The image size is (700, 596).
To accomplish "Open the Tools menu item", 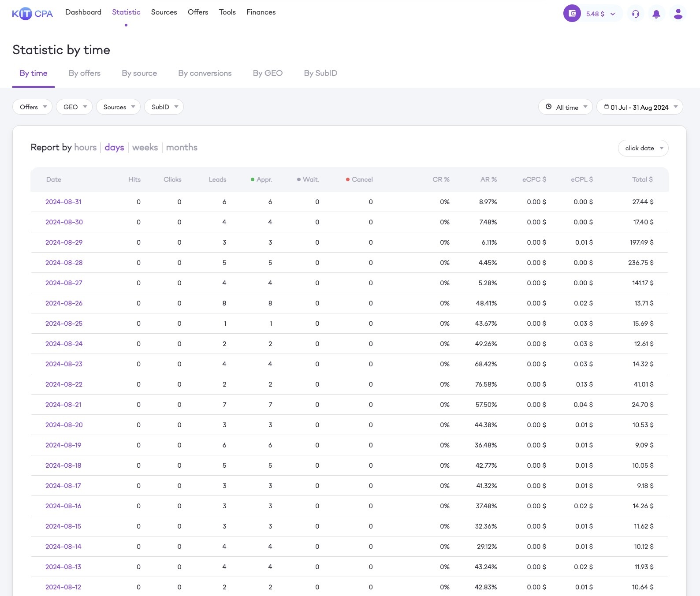I will 227,12.
